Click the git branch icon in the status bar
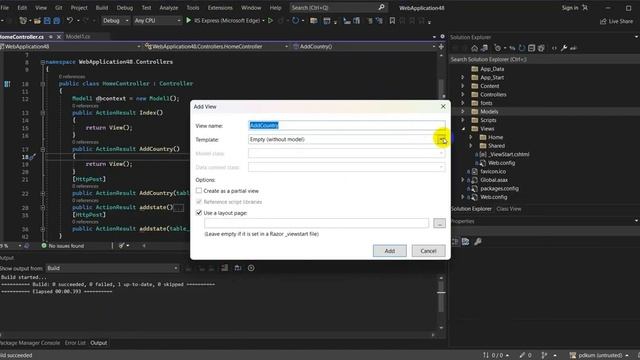 coord(544,355)
